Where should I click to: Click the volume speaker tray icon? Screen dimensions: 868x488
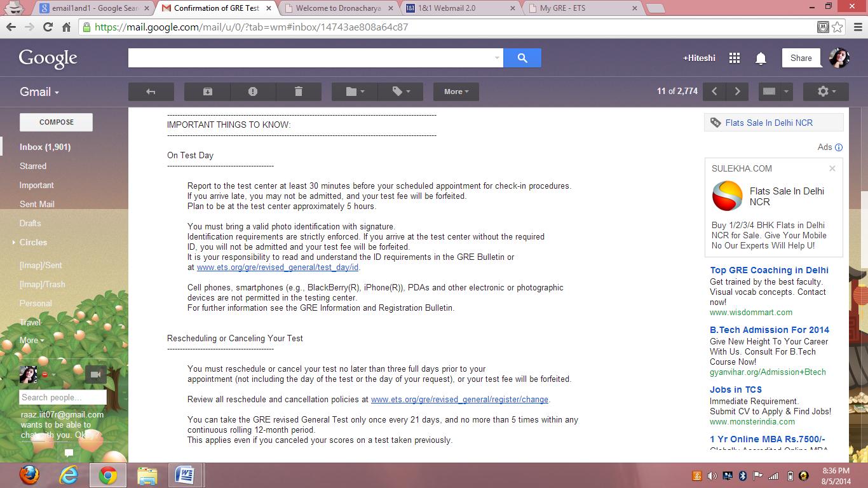click(712, 476)
